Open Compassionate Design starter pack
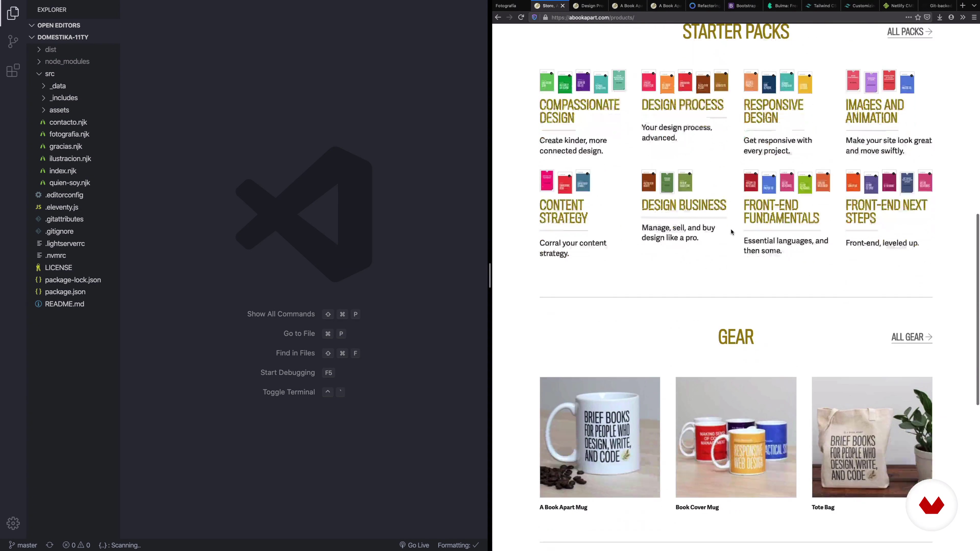The height and width of the screenshot is (551, 980). click(579, 111)
